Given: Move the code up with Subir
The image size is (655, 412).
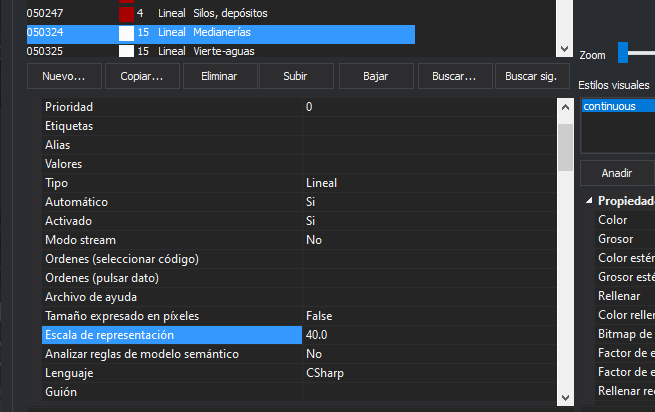Looking at the screenshot, I should [295, 76].
